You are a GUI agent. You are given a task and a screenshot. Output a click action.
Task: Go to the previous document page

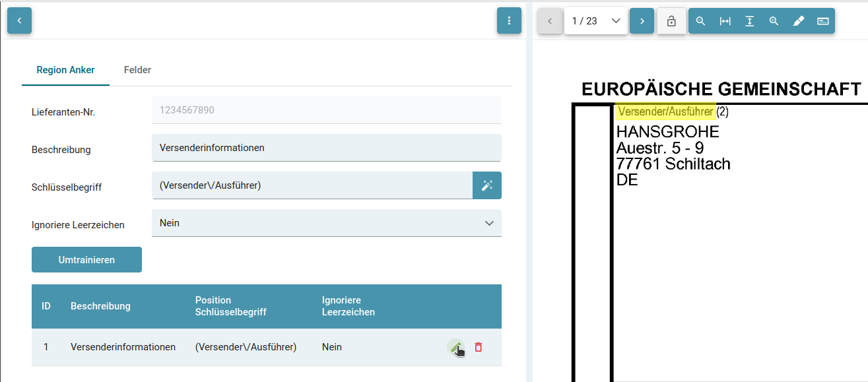tap(550, 21)
